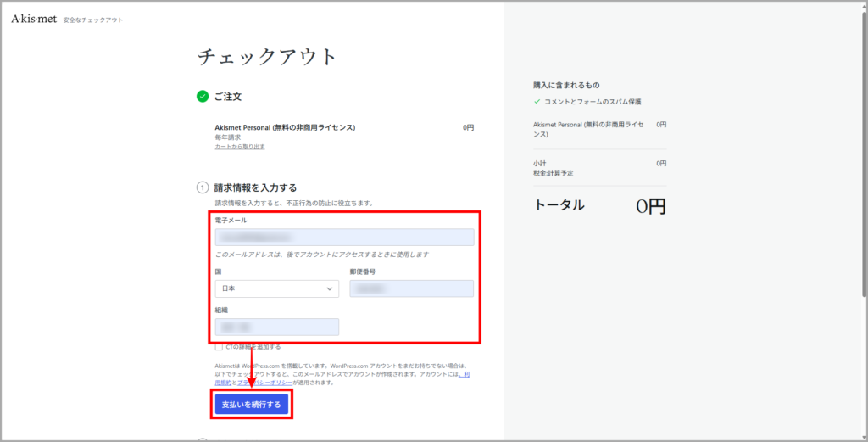Click the step 1 circle beside 請求情報を入力する

click(203, 187)
